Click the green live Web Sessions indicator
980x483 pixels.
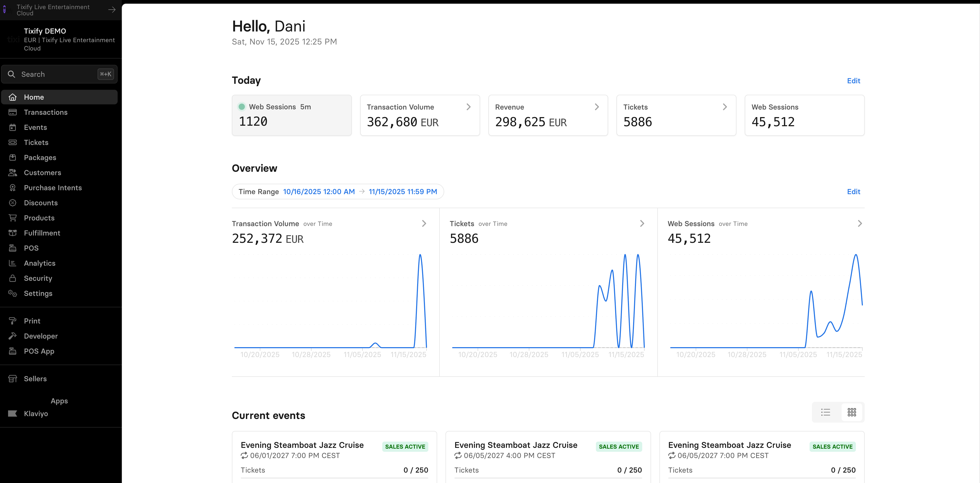point(241,107)
